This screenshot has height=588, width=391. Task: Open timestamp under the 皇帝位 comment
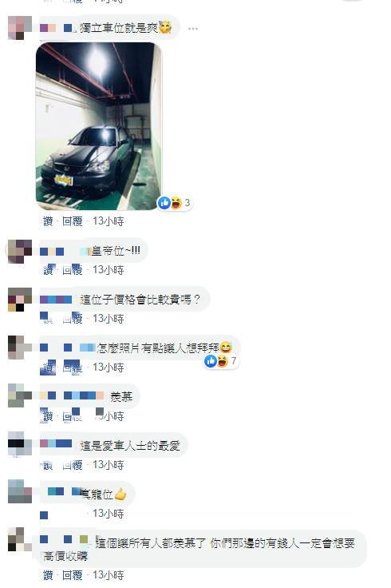click(108, 269)
